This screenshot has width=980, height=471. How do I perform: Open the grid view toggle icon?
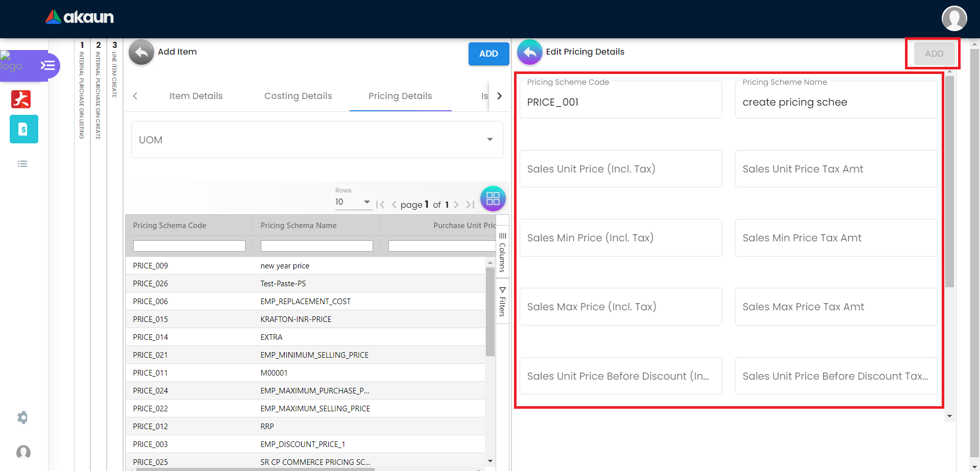click(x=493, y=199)
